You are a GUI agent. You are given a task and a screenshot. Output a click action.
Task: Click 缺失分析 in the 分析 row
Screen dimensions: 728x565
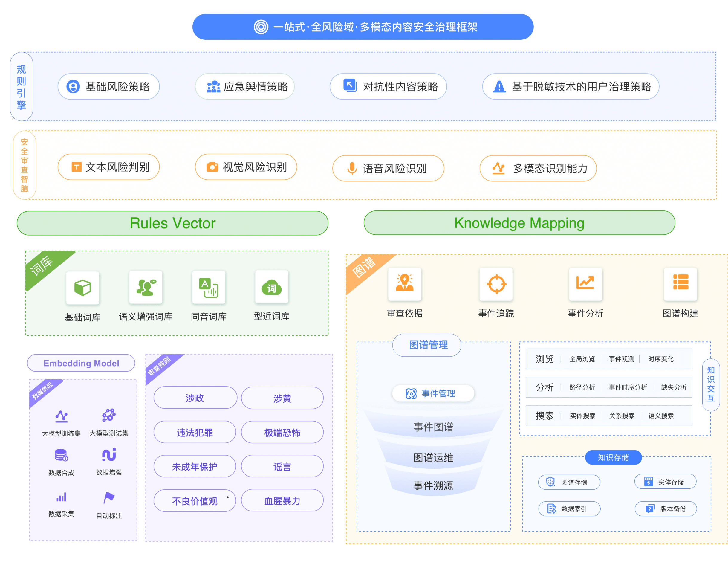[x=674, y=387]
